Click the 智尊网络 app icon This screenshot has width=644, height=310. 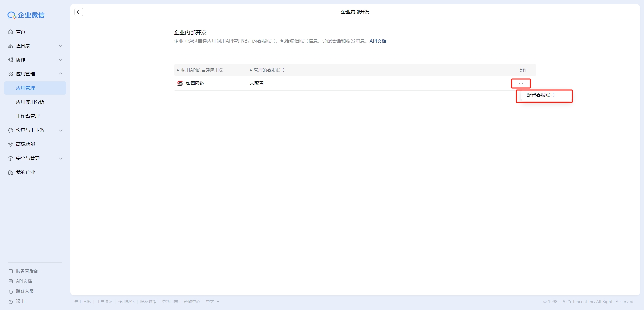click(x=180, y=83)
